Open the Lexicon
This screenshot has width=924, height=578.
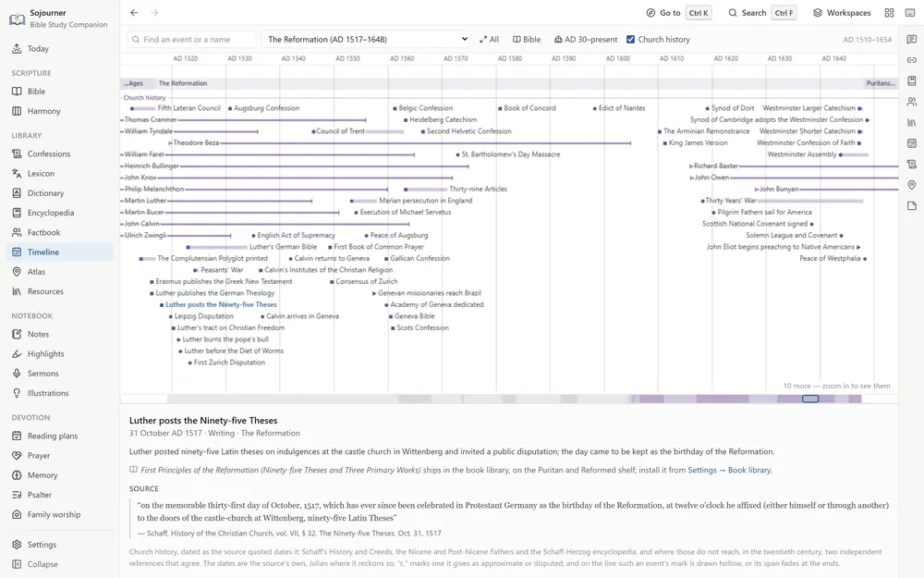coord(59,174)
